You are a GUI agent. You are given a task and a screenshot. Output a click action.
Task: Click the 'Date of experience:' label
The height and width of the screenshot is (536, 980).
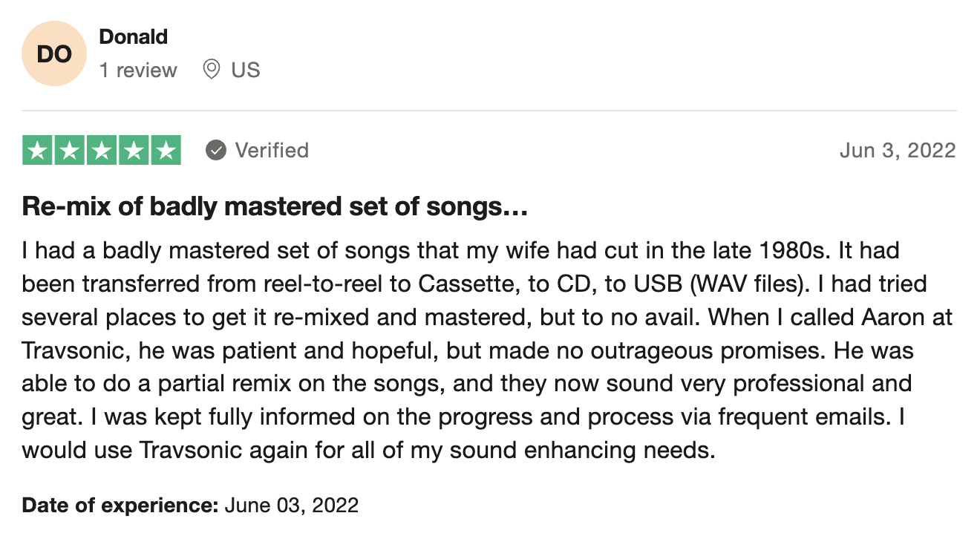point(120,506)
